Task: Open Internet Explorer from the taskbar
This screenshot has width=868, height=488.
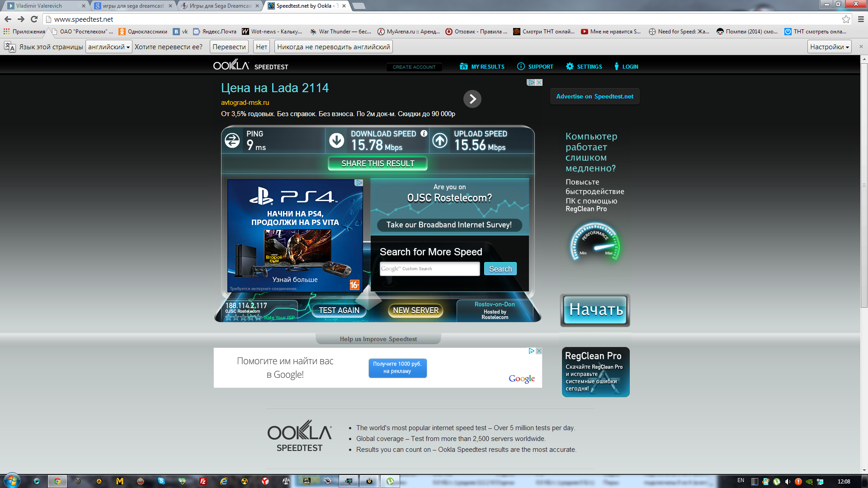Action: tap(224, 481)
